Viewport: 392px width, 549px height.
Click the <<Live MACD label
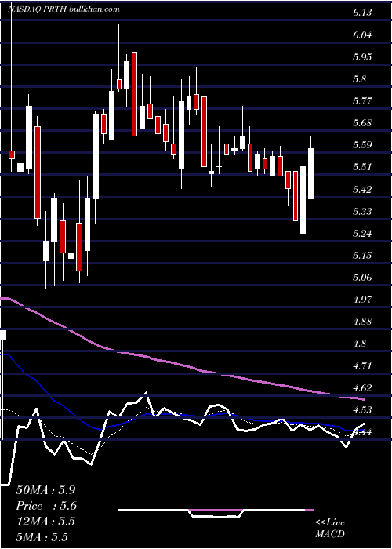(330, 529)
